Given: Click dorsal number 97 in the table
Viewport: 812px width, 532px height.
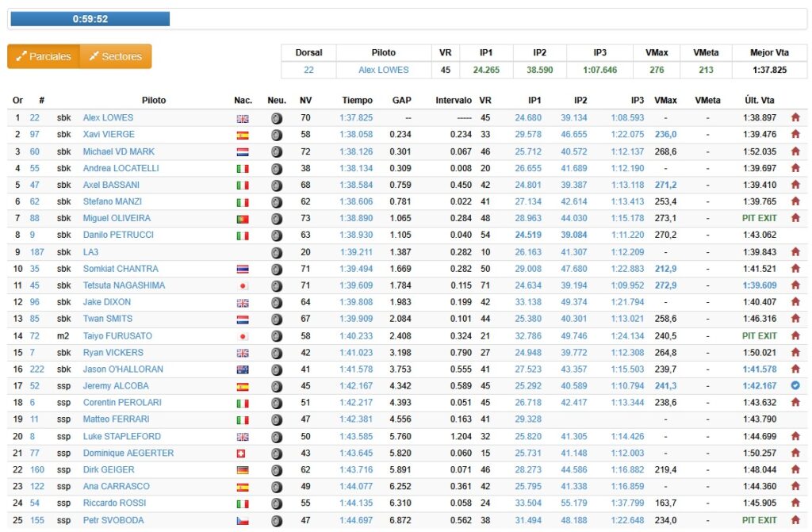Looking at the screenshot, I should pos(35,135).
